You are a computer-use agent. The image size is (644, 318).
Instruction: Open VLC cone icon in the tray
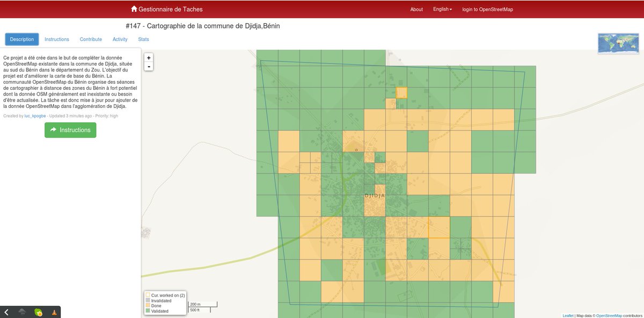[54, 312]
